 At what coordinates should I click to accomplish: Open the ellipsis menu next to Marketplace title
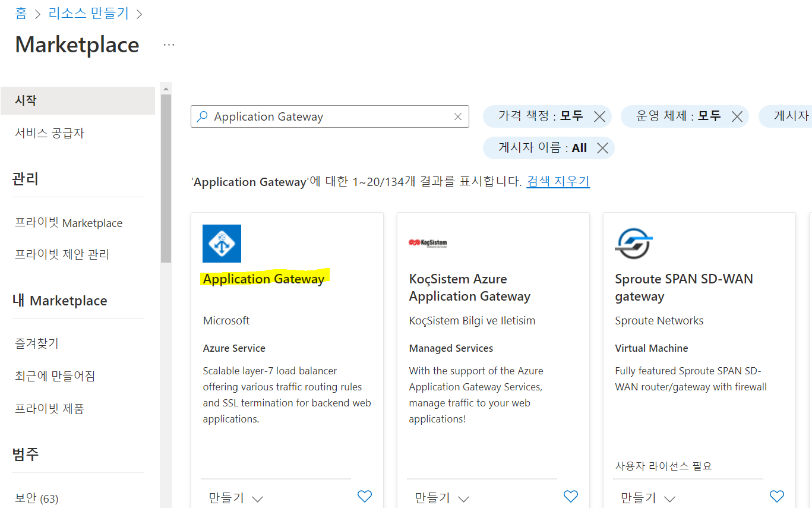pyautogui.click(x=169, y=45)
